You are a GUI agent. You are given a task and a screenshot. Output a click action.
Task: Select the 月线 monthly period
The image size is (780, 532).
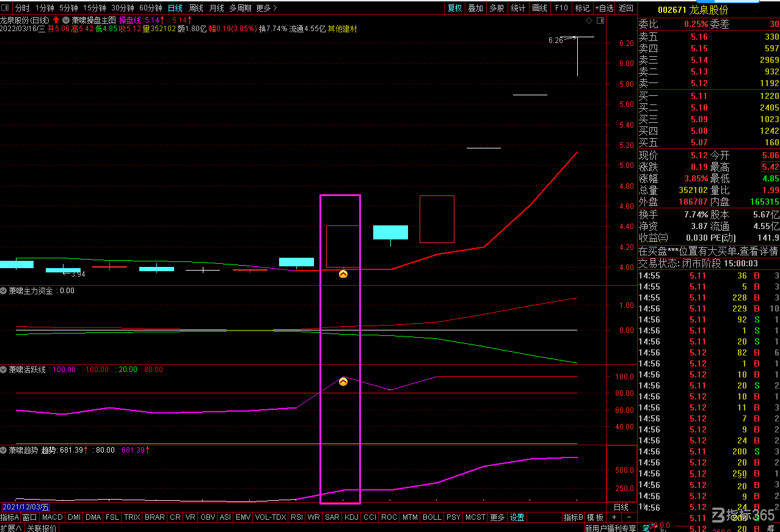[216, 8]
